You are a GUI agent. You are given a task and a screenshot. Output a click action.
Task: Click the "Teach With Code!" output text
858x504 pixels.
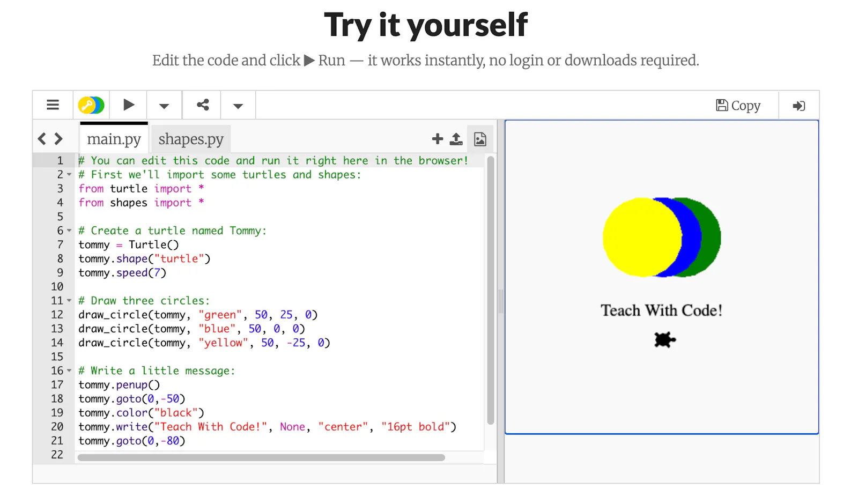point(661,310)
